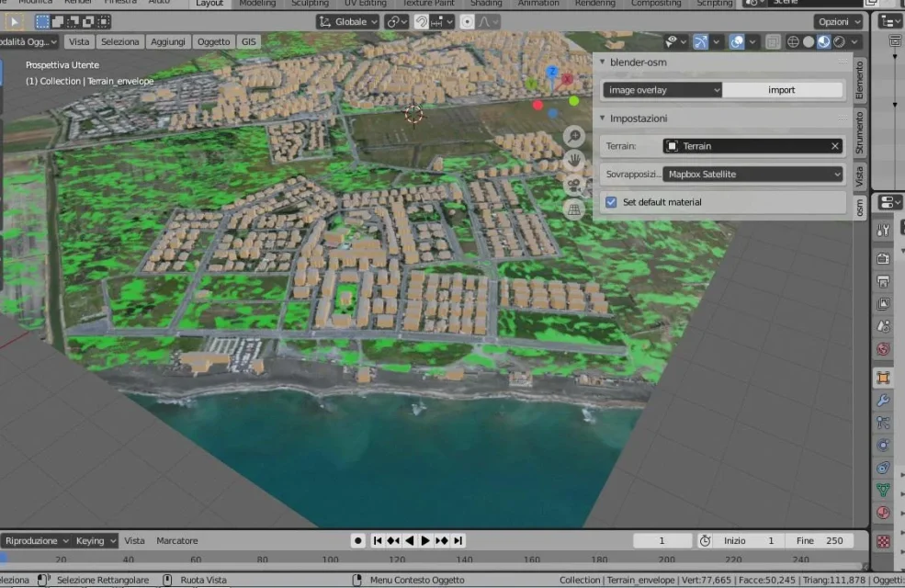905x588 pixels.
Task: Choose the intersect selection mode icon
Action: click(x=103, y=22)
